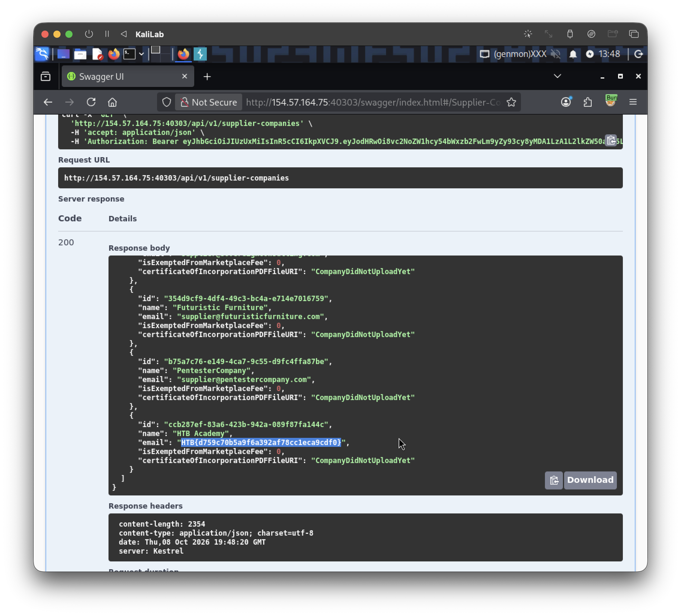The width and height of the screenshot is (681, 616).
Task: Click the Not Secure connection indicator
Action: pos(208,102)
